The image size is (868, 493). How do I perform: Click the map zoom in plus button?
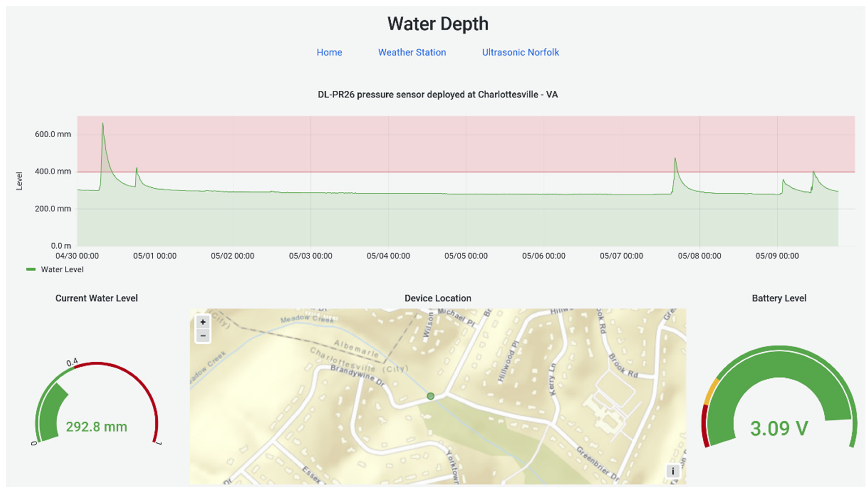(x=203, y=322)
